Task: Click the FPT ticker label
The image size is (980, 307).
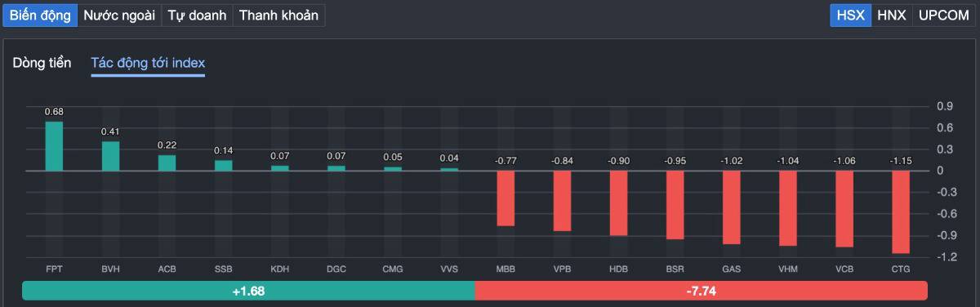Action: pos(54,269)
